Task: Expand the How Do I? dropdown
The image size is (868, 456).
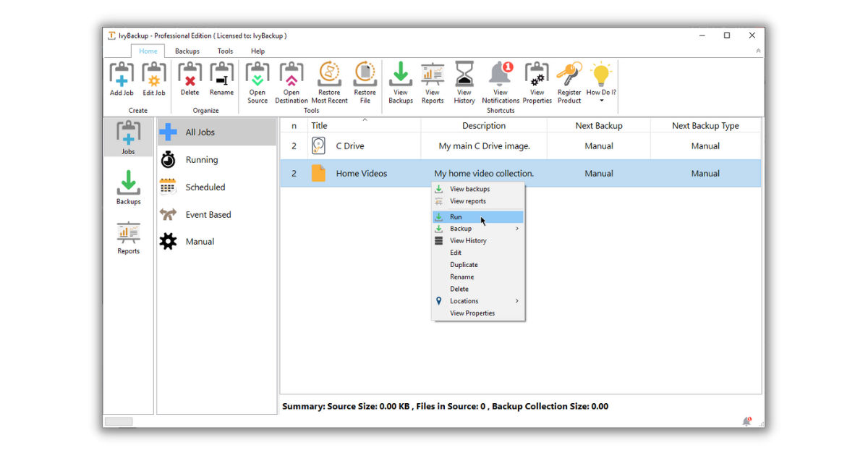Action: (x=601, y=101)
